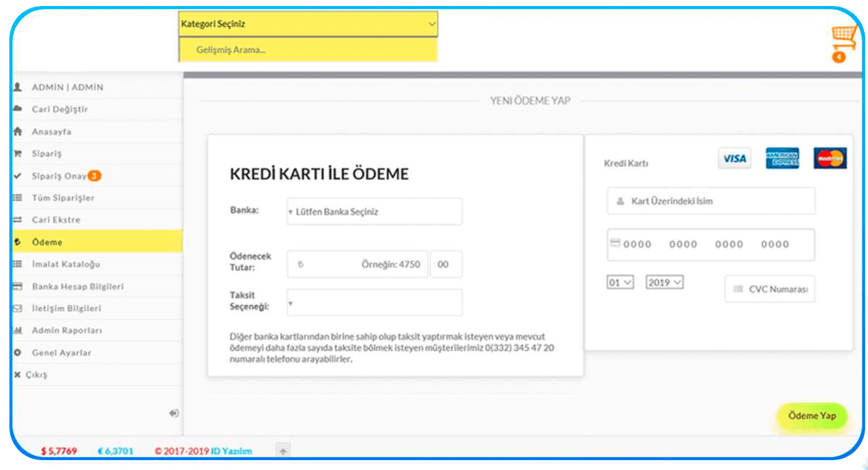
Task: Click the orange cart item count badge
Action: [838, 56]
